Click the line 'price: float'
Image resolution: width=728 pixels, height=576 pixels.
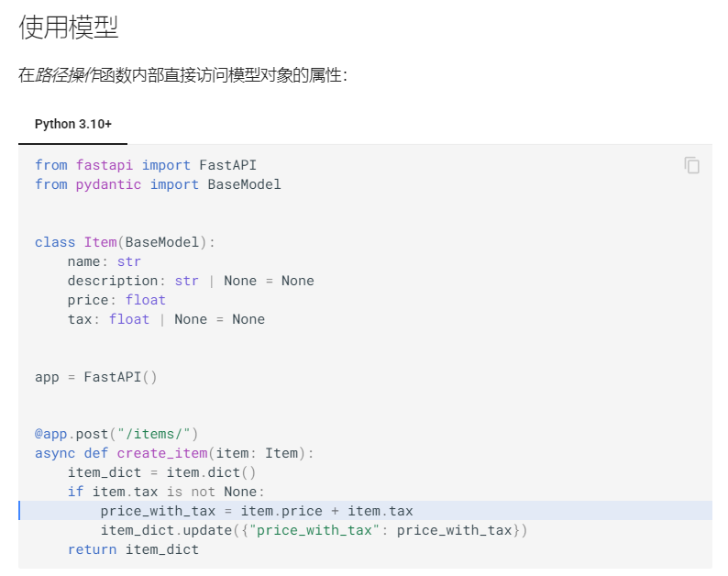[x=116, y=300]
